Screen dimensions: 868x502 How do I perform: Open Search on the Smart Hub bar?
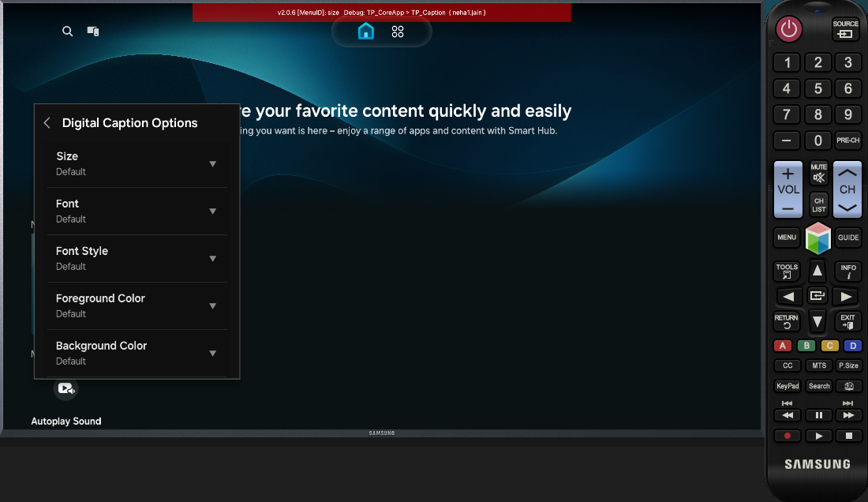pyautogui.click(x=67, y=31)
